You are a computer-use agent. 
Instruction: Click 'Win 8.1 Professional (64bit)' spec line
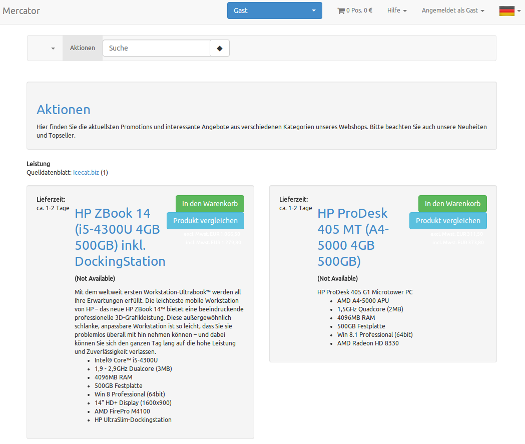pos(375,335)
